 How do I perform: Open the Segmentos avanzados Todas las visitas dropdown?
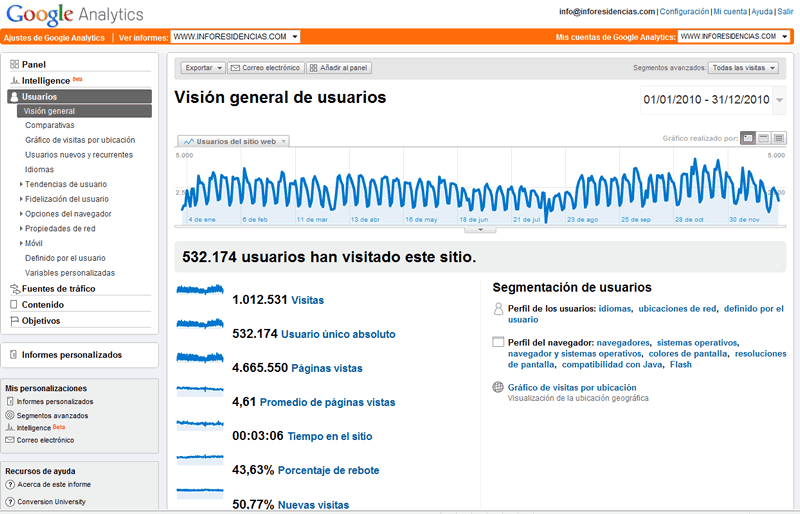pos(743,68)
